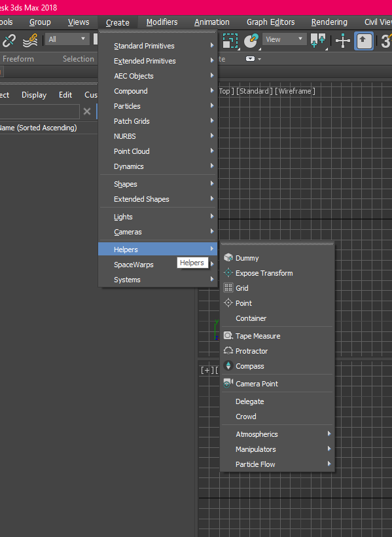Click the [Top] viewport label

[225, 91]
